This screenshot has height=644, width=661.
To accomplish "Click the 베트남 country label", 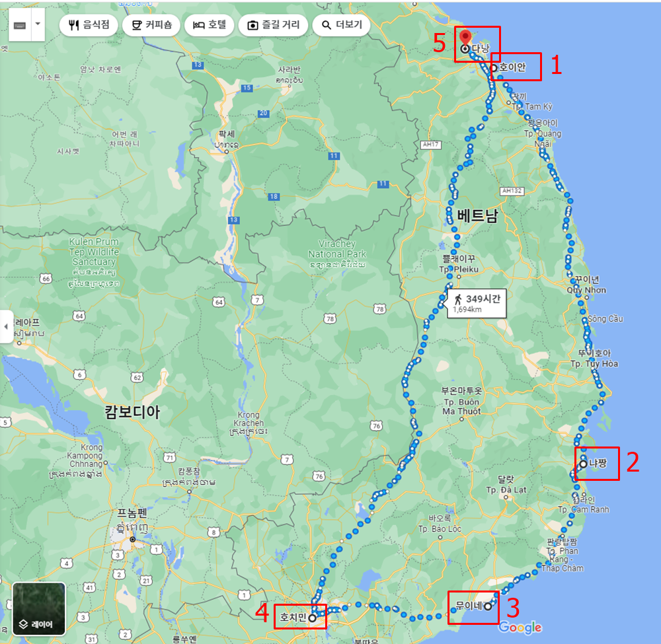I will [478, 215].
